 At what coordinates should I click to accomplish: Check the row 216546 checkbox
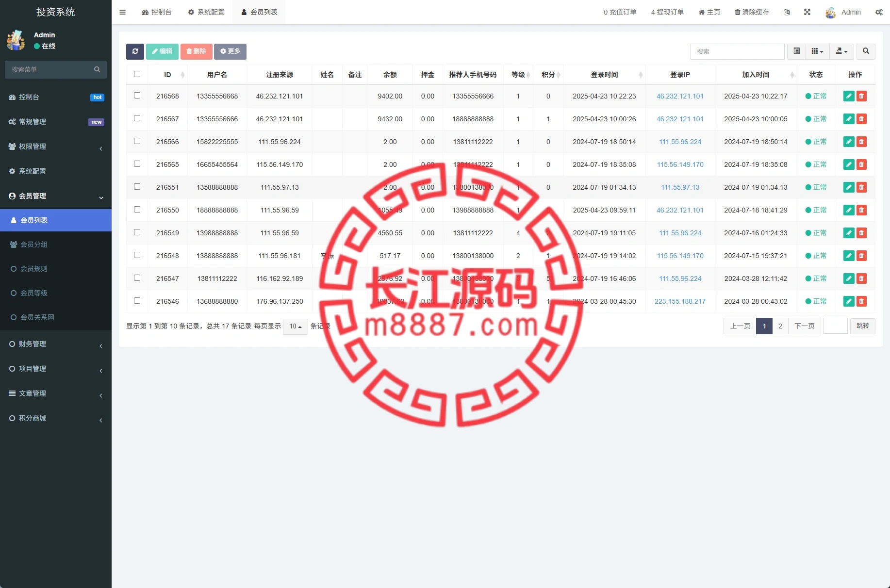[137, 301]
